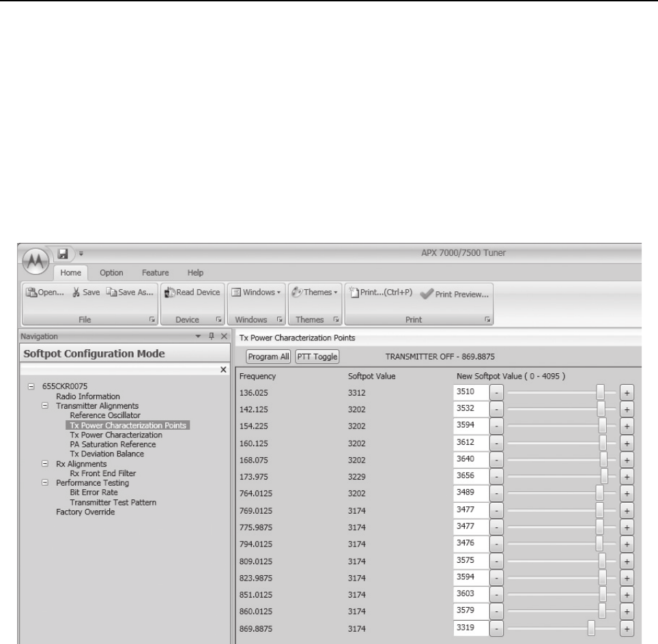Select Tx Power Characterization Points item
The width and height of the screenshot is (658, 644).
(x=128, y=426)
